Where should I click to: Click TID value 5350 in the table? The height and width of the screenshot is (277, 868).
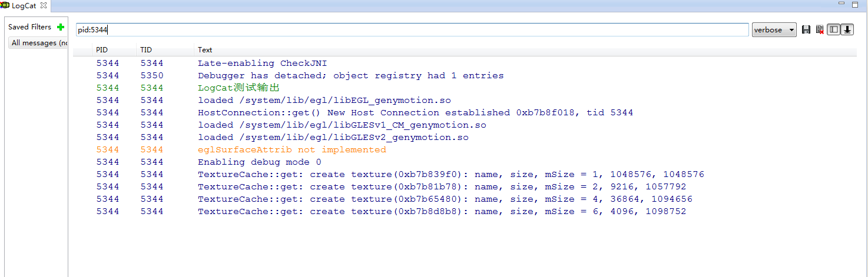[152, 76]
